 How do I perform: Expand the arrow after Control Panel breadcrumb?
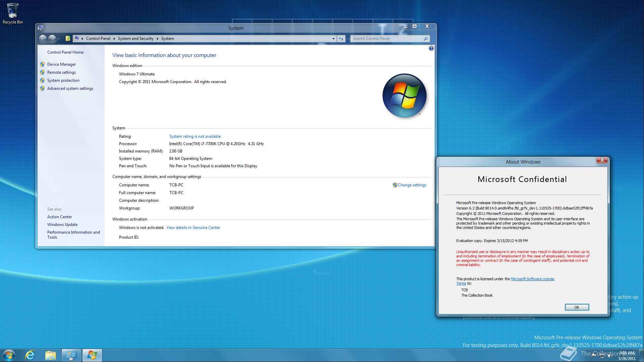[114, 39]
